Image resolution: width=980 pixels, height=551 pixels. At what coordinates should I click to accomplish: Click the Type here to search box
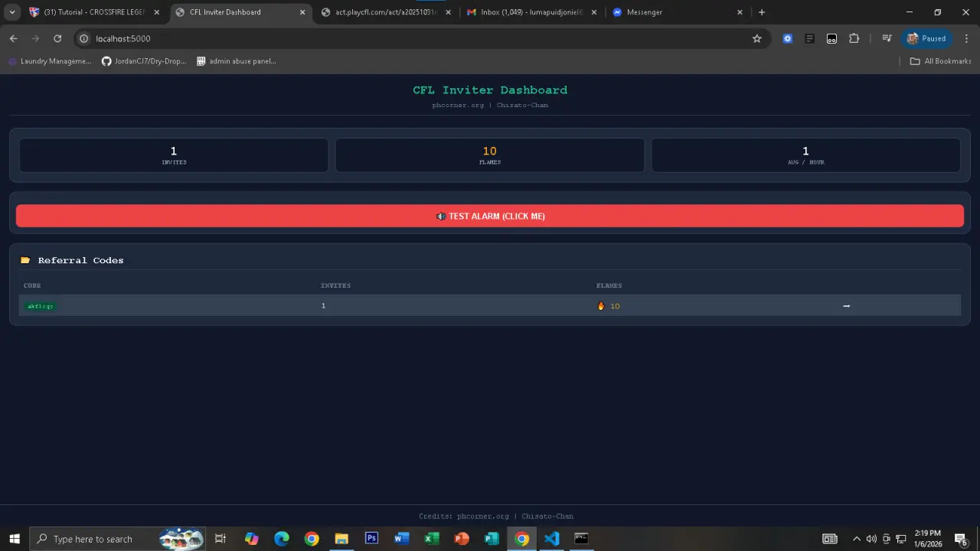(x=119, y=539)
